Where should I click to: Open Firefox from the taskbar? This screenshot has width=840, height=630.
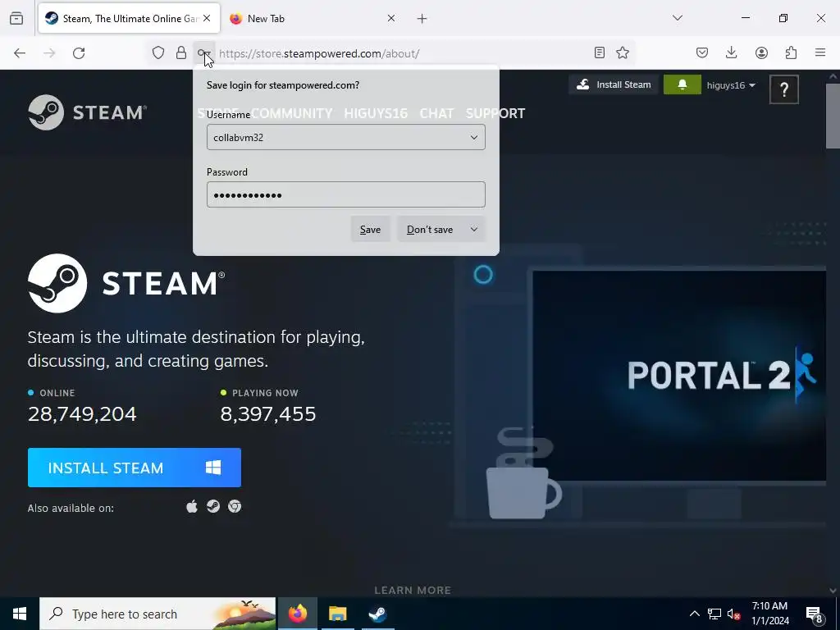coord(297,614)
